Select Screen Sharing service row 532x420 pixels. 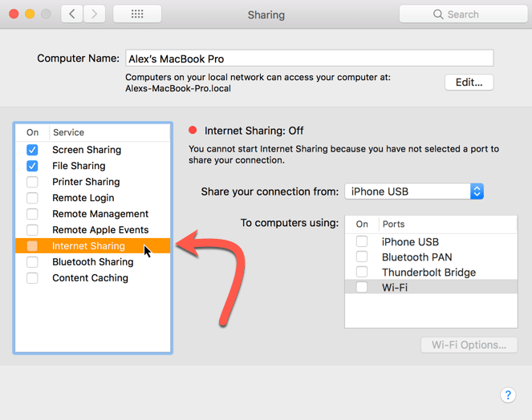tap(92, 150)
